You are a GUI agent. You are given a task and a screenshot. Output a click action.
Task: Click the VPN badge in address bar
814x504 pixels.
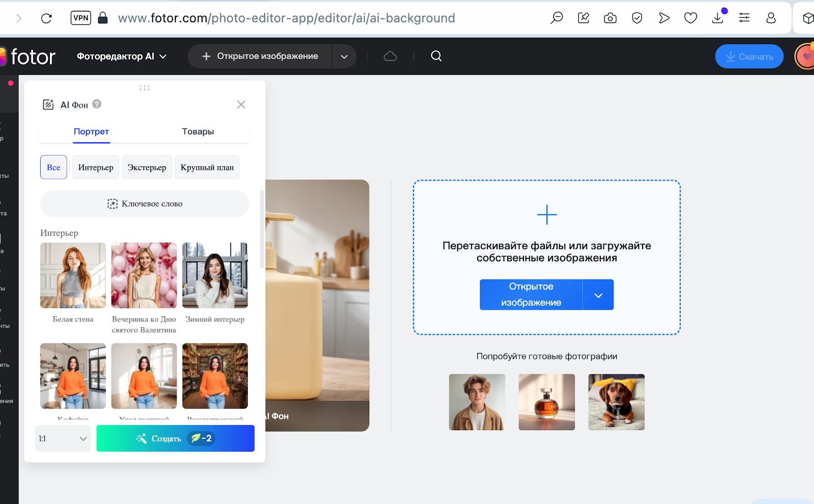click(x=81, y=18)
